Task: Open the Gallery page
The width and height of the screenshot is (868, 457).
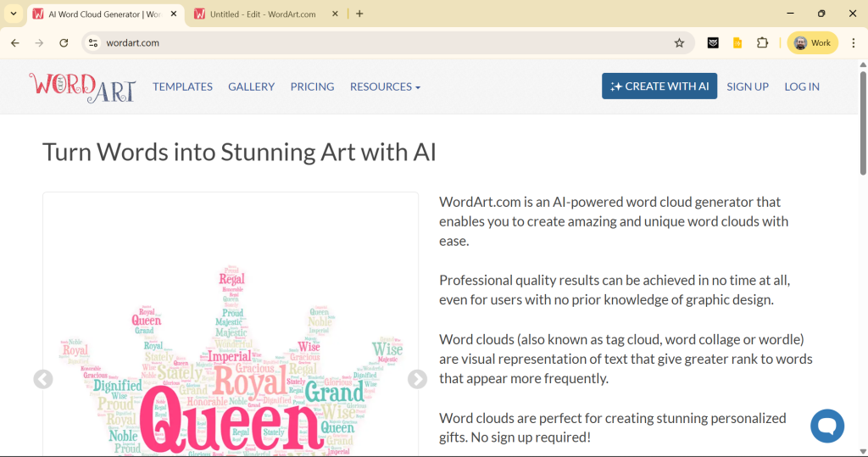Action: tap(251, 86)
